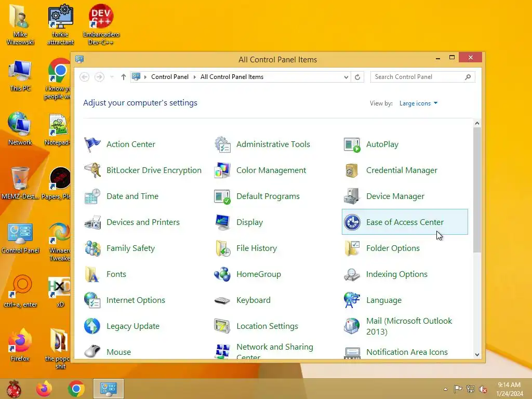This screenshot has width=532, height=399.
Task: Click the muted volume tray icon
Action: coord(483,389)
